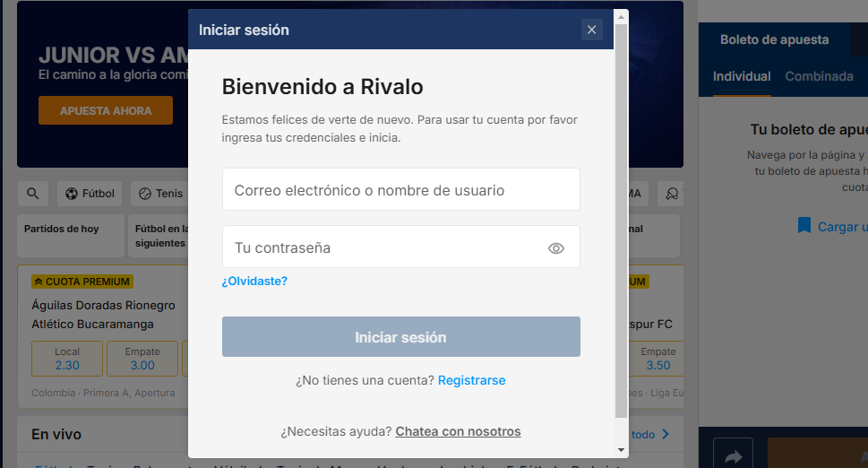Click the CUOTA PREMIUM badge

82,282
